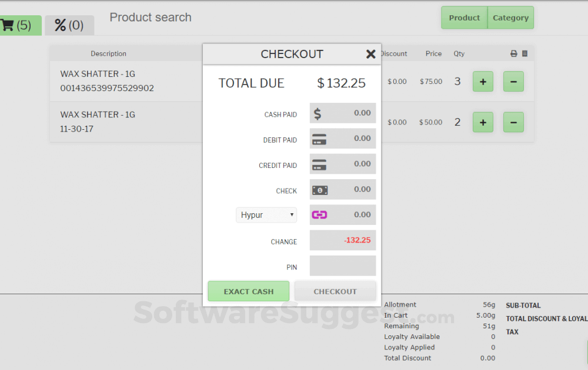588x370 pixels.
Task: Click the card icon beside Credit Paid
Action: coord(320,164)
